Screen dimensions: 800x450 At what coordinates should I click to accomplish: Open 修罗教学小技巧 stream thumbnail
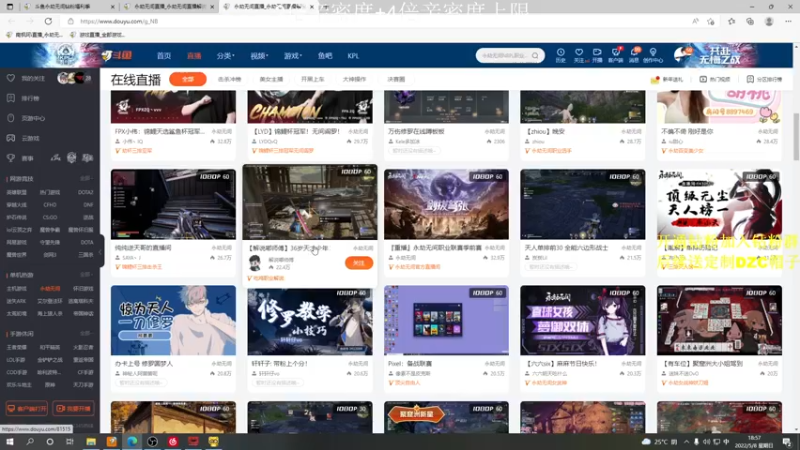click(310, 320)
